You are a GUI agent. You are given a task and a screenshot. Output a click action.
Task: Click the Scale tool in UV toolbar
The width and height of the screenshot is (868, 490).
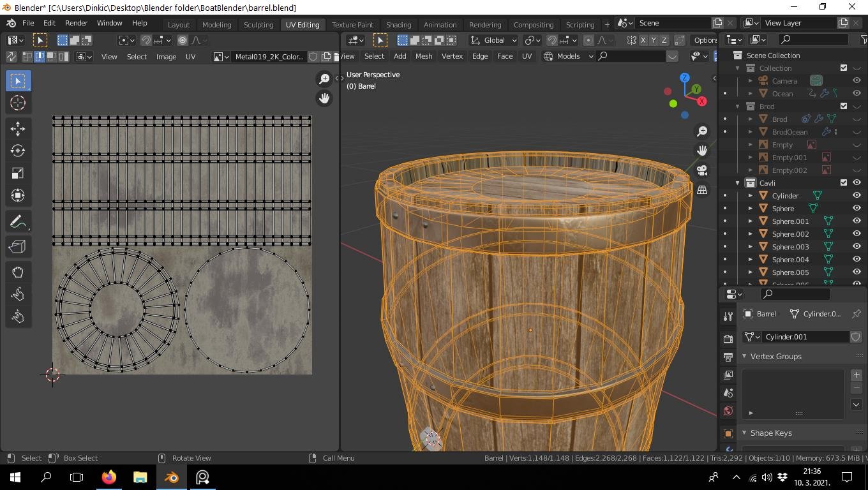pyautogui.click(x=18, y=173)
